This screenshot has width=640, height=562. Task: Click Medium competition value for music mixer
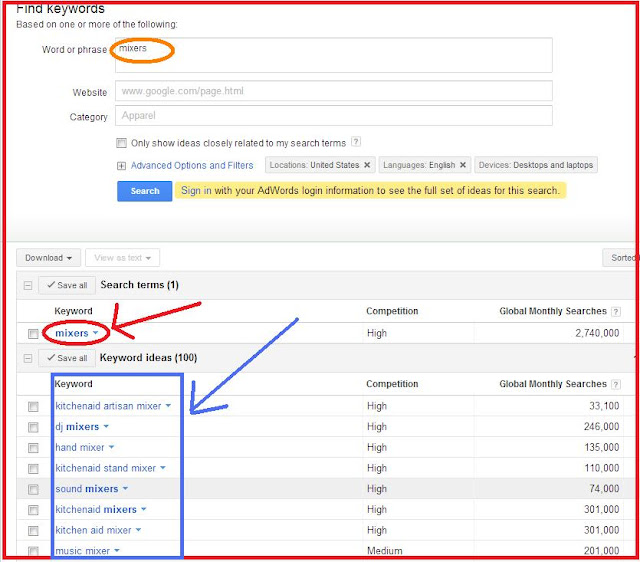point(384,551)
